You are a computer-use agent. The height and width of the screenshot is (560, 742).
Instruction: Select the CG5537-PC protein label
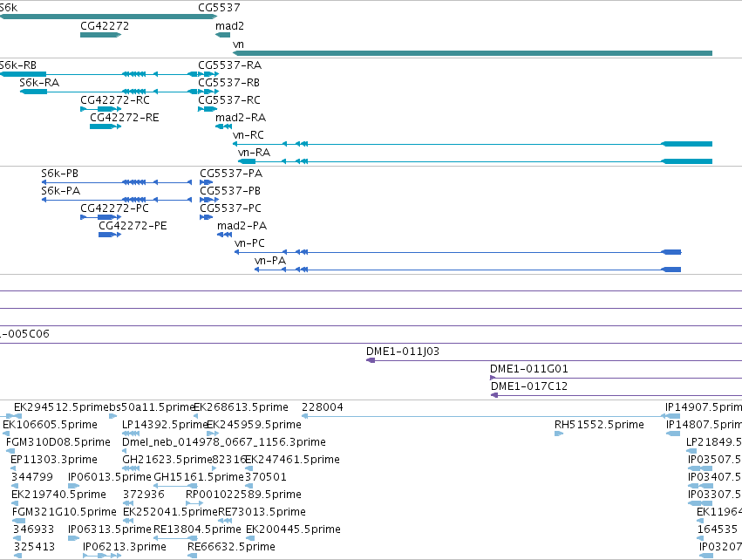[x=230, y=208]
